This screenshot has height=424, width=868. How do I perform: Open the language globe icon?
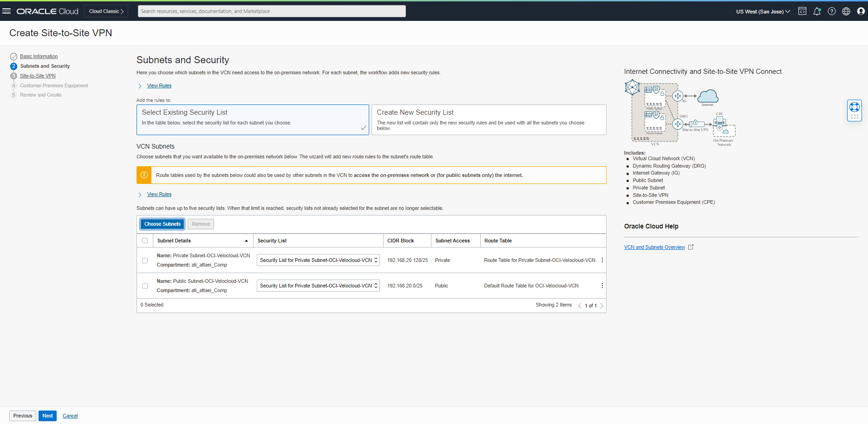click(846, 11)
